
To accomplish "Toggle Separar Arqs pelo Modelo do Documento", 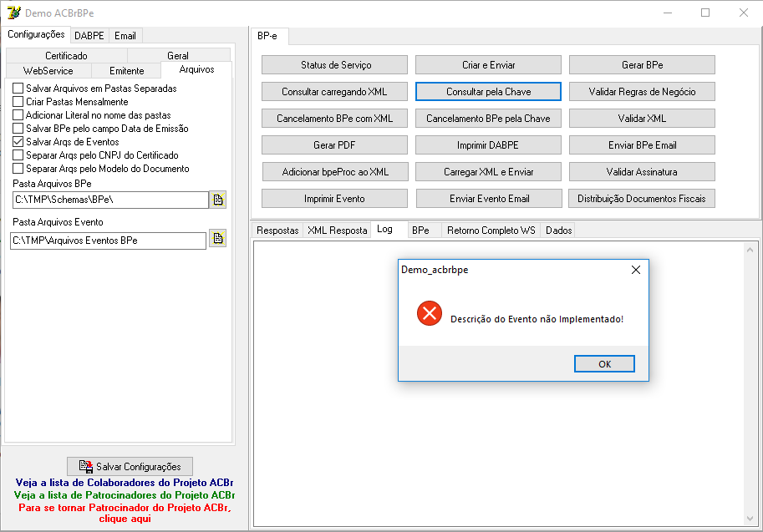I will [18, 168].
